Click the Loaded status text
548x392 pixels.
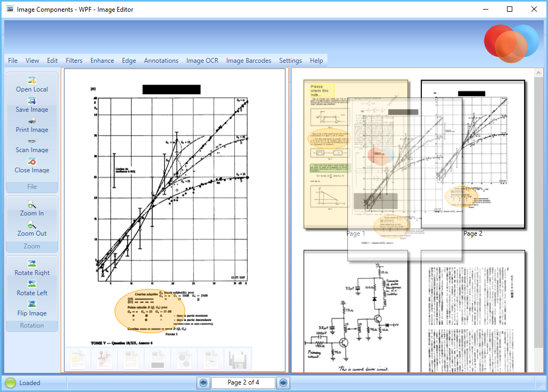click(30, 383)
